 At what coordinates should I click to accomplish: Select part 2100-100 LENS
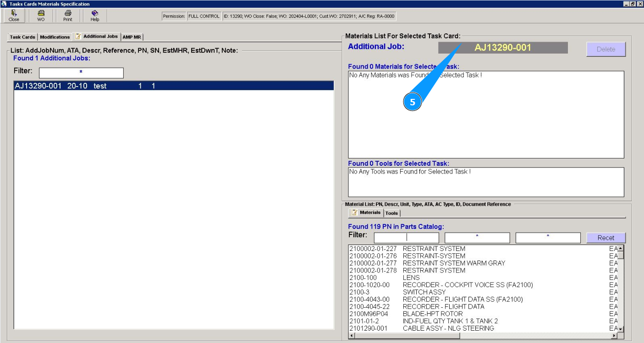click(483, 278)
